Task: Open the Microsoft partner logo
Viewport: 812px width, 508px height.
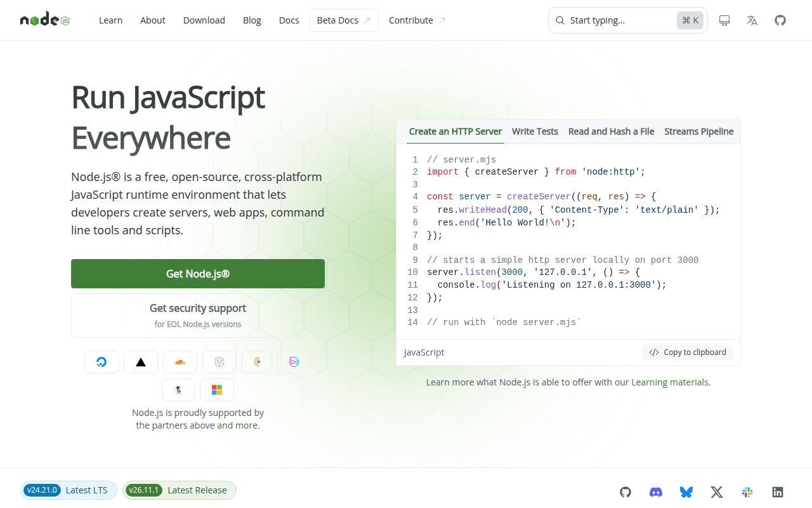Action: [x=217, y=390]
